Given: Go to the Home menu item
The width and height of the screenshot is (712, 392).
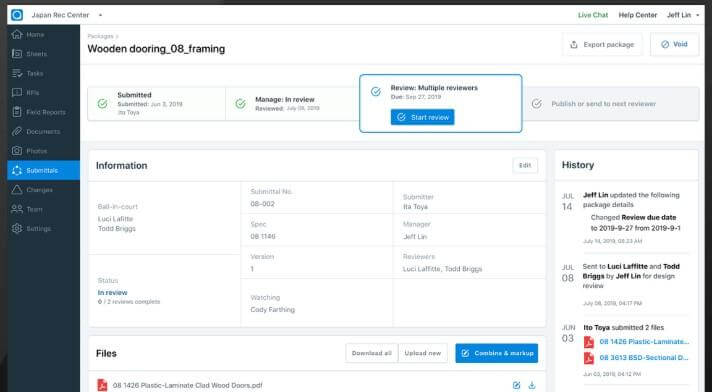Looking at the screenshot, I should (35, 35).
